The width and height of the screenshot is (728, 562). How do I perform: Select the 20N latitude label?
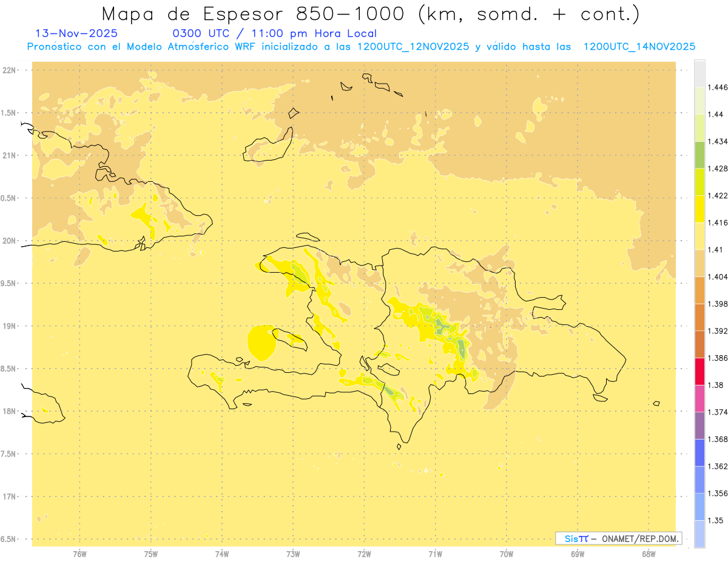pyautogui.click(x=9, y=241)
